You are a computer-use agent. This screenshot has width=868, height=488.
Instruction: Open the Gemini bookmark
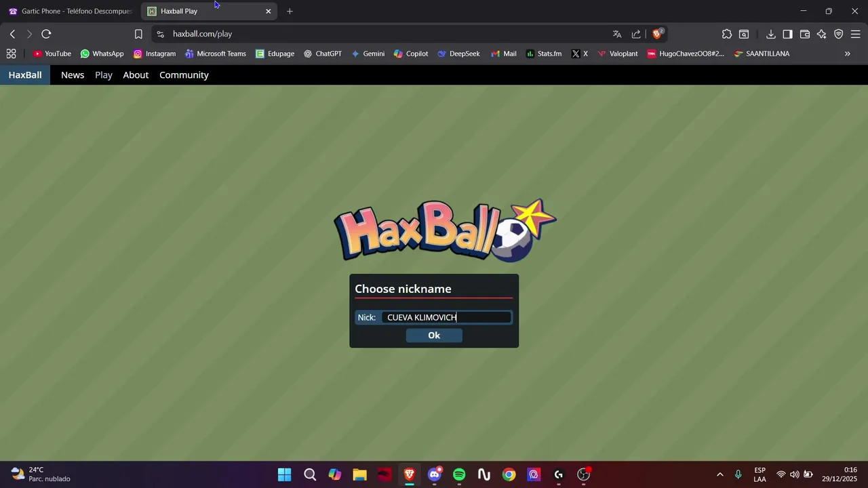click(x=368, y=54)
